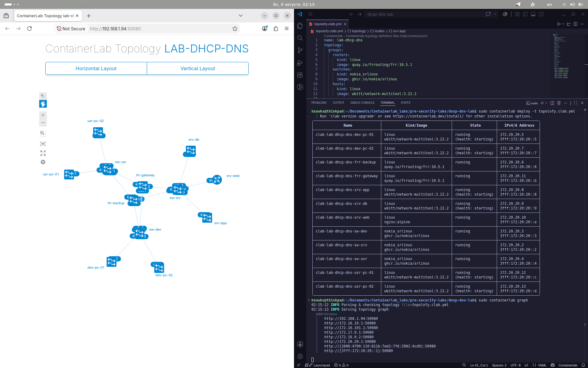Viewport: 588px width, 368px height.
Task: Toggle the primary side bar layout icon
Action: (525, 14)
